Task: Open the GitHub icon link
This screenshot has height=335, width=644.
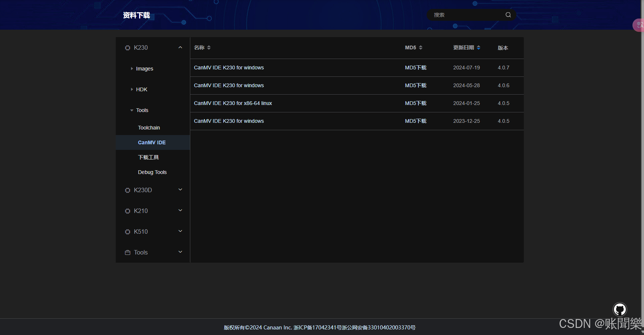Action: pyautogui.click(x=620, y=309)
